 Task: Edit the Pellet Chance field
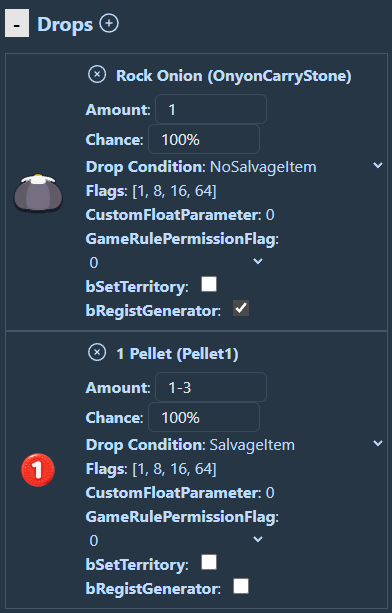[x=204, y=418]
